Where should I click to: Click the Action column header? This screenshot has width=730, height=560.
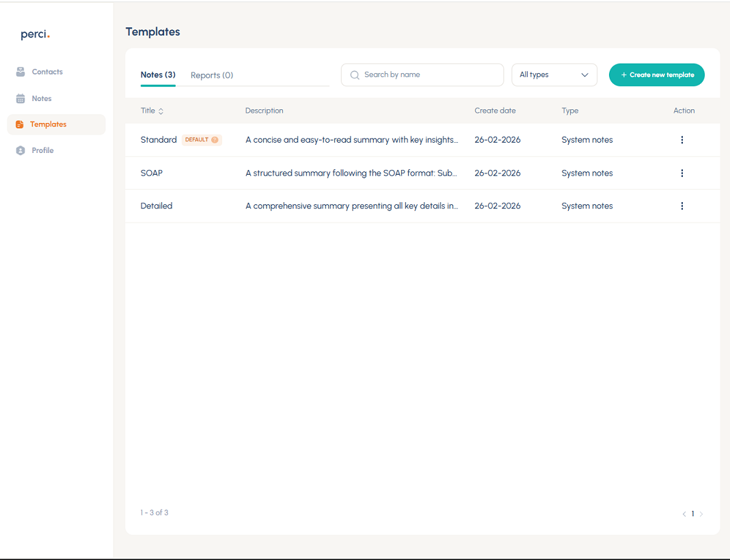coord(684,111)
